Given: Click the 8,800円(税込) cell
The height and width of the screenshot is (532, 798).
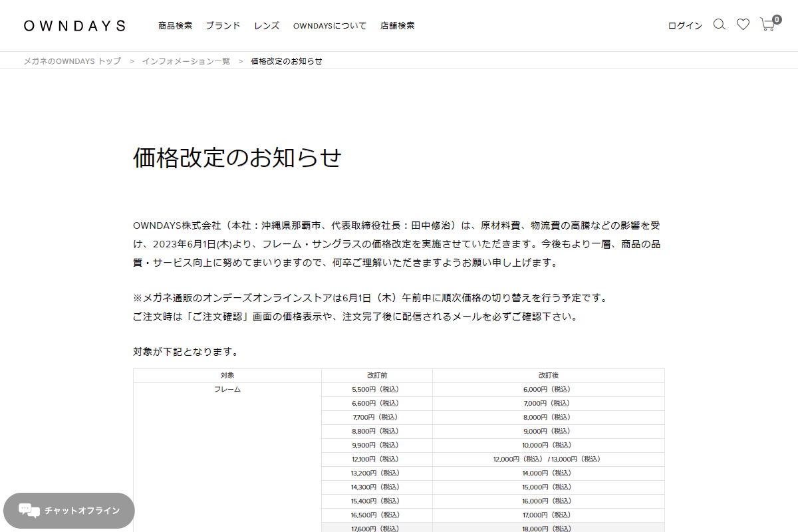Looking at the screenshot, I should click(377, 431).
